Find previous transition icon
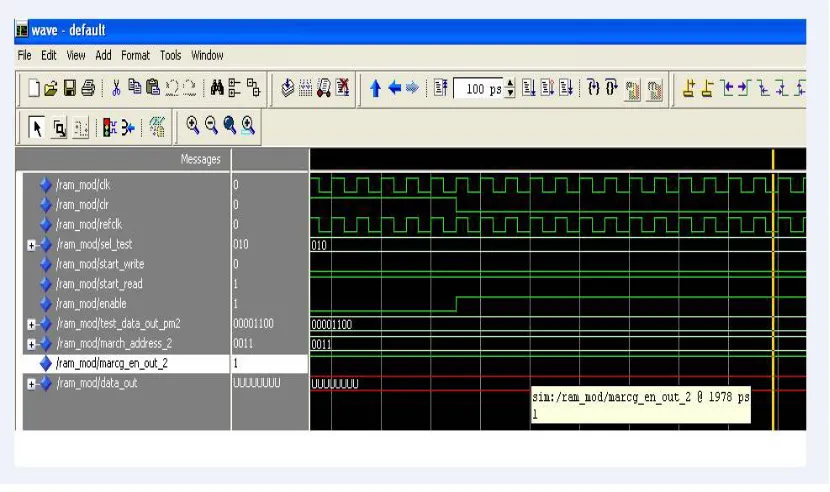 click(727, 88)
